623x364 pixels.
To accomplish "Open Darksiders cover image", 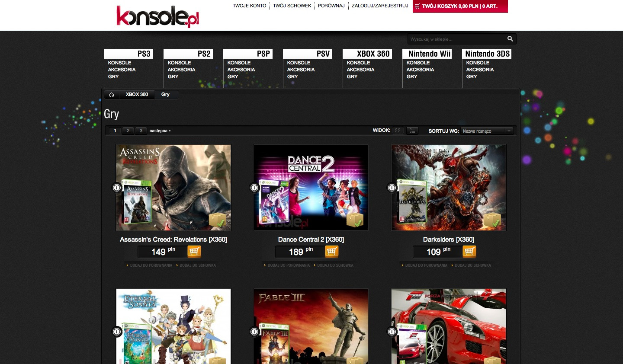I will tap(449, 188).
